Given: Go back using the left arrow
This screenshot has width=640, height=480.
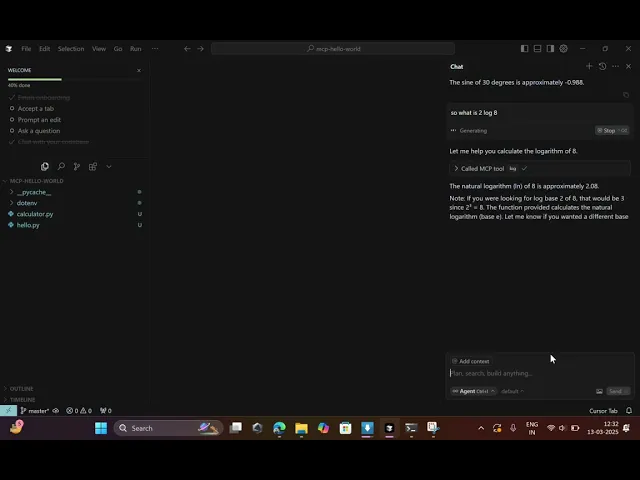Looking at the screenshot, I should [x=187, y=49].
